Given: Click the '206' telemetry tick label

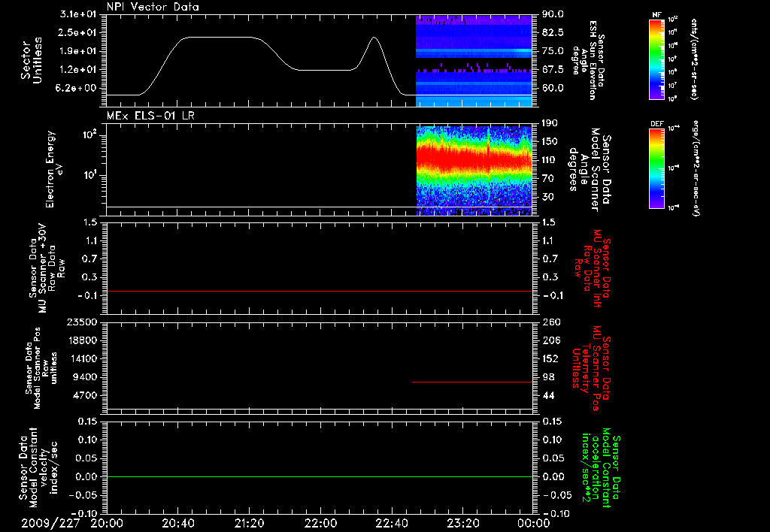Looking at the screenshot, I should (x=550, y=340).
